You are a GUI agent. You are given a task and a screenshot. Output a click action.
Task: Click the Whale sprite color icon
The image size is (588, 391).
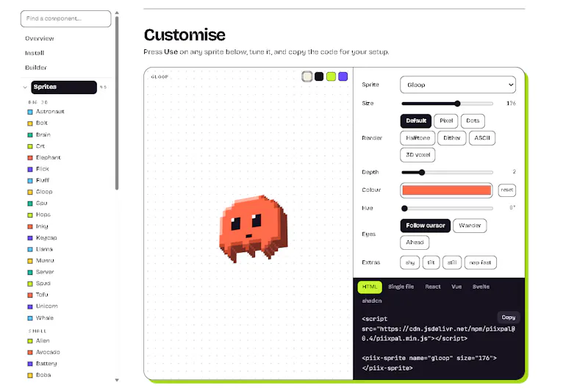pyautogui.click(x=30, y=318)
